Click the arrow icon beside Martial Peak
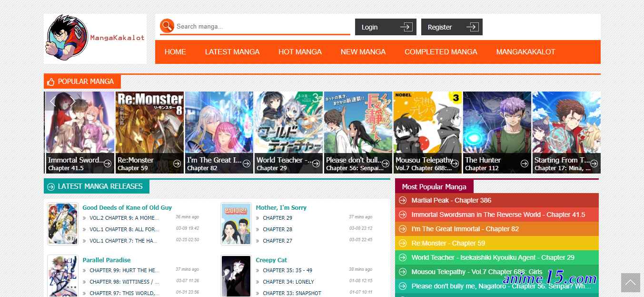This screenshot has width=644, height=297. pyautogui.click(x=403, y=200)
